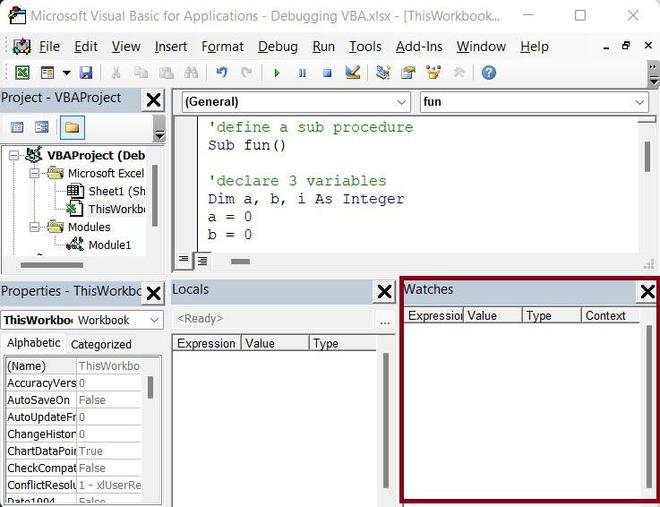
Task: Collapse the VBAProject tree node
Action: pos(14,155)
